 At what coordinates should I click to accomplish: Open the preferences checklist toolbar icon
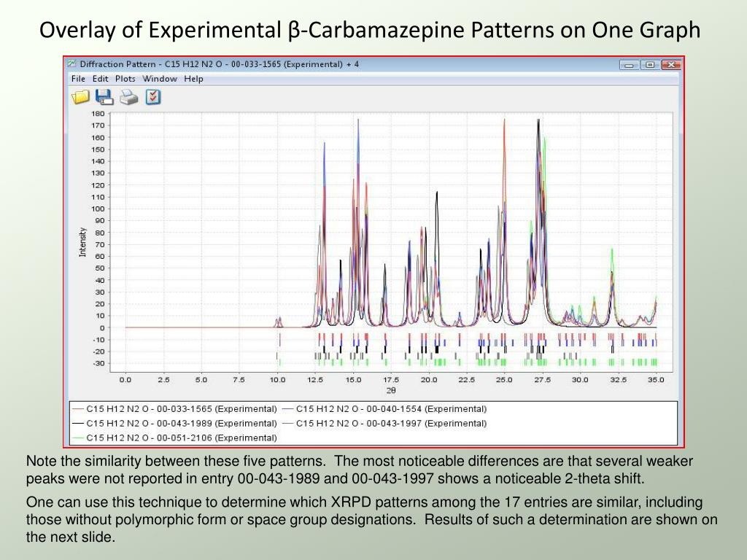tap(152, 97)
